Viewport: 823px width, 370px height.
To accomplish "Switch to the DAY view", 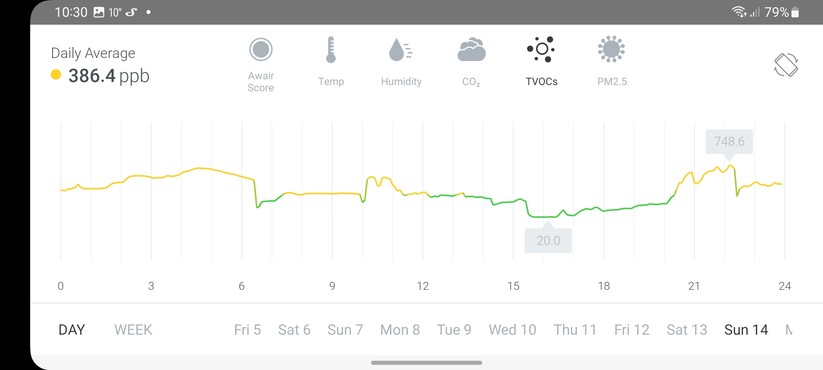I will (x=71, y=330).
